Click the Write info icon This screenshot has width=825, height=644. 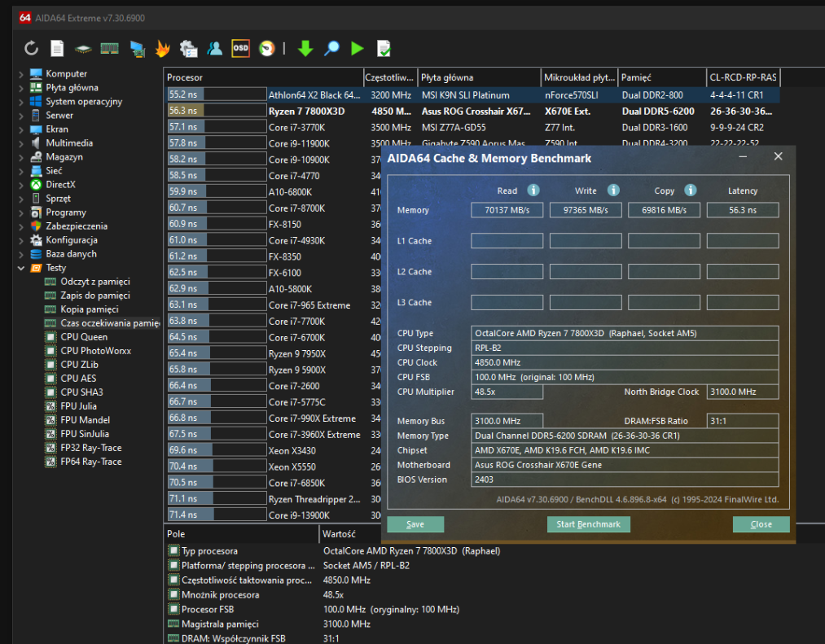coord(613,190)
